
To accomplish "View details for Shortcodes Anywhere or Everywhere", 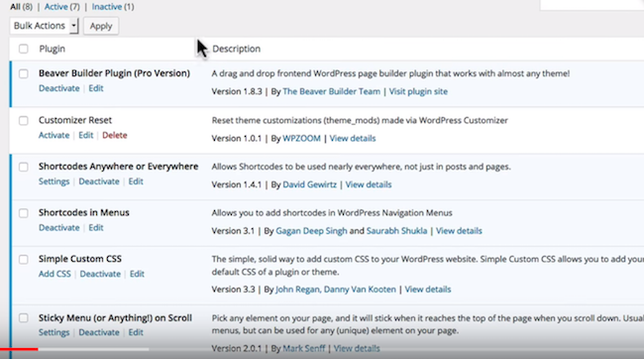I will coord(368,184).
